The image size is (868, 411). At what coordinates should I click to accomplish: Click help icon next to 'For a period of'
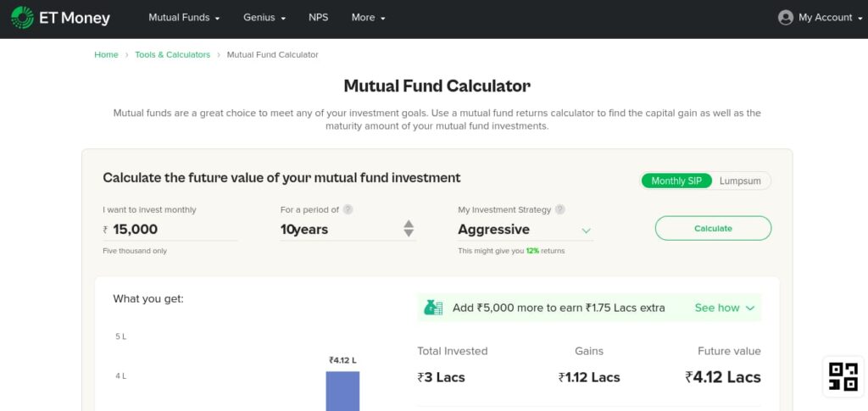[348, 209]
